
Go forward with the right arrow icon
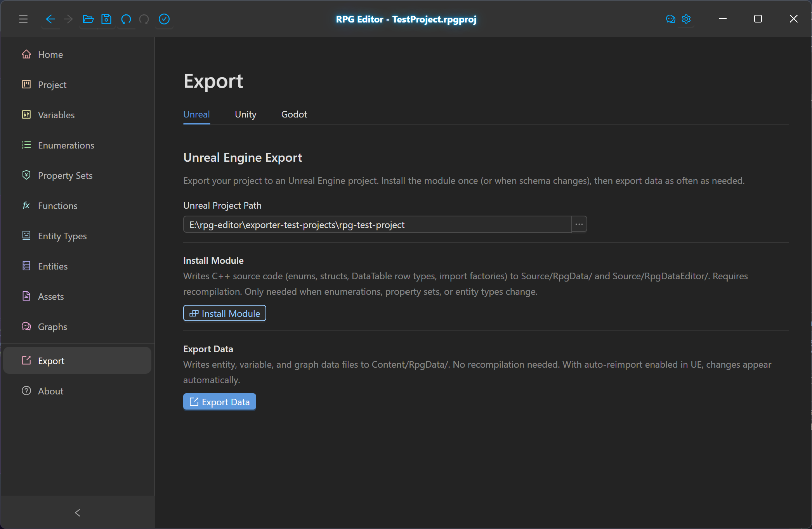(68, 19)
